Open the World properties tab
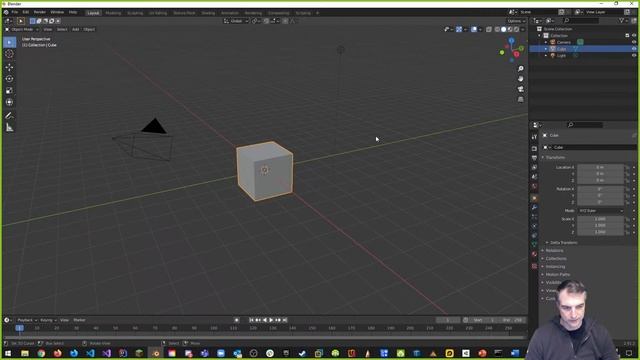 point(534,186)
